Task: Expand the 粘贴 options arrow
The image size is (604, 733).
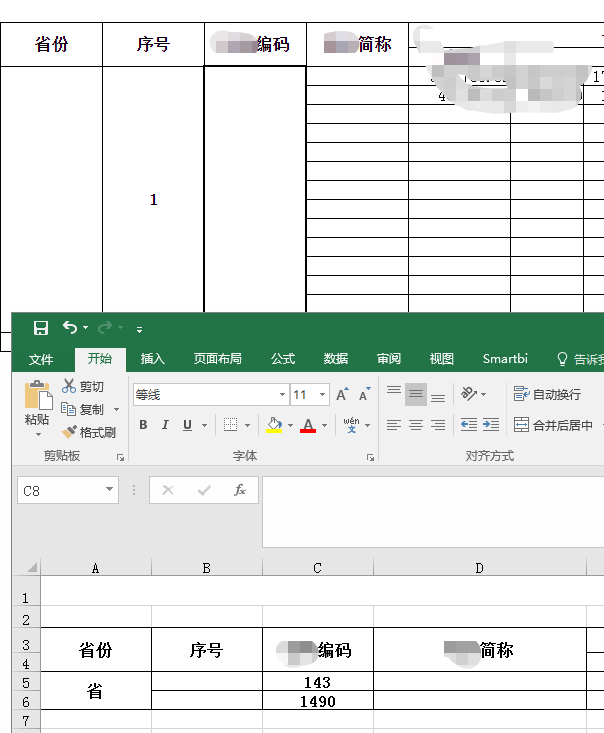Action: coord(38,435)
